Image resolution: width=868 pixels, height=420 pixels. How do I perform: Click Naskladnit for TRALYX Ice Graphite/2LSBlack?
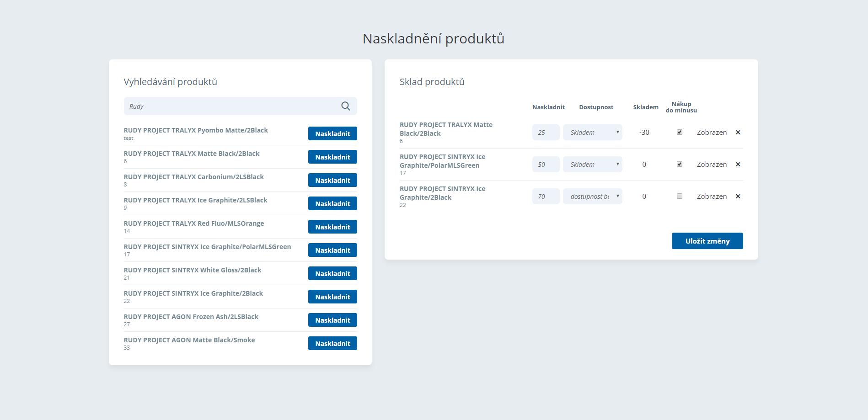332,203
